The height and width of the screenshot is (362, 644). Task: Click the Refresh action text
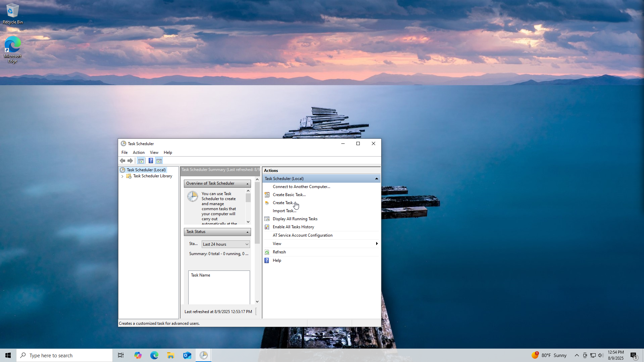(279, 252)
